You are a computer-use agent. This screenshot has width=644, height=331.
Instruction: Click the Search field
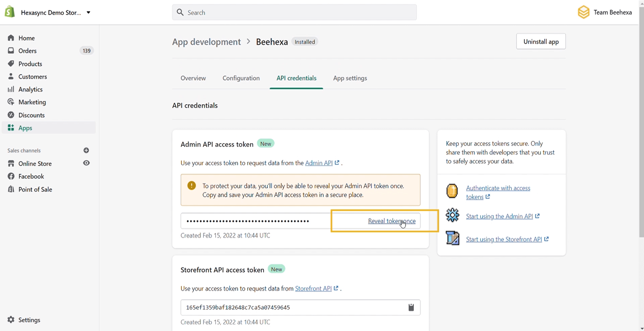[294, 12]
